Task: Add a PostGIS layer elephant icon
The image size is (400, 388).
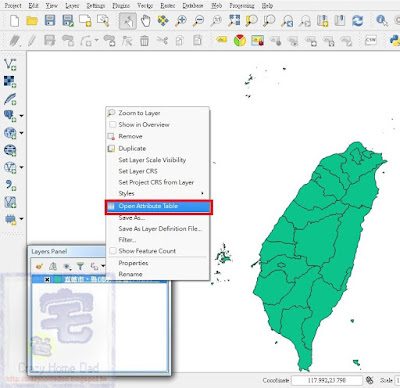Action: click(x=10, y=116)
